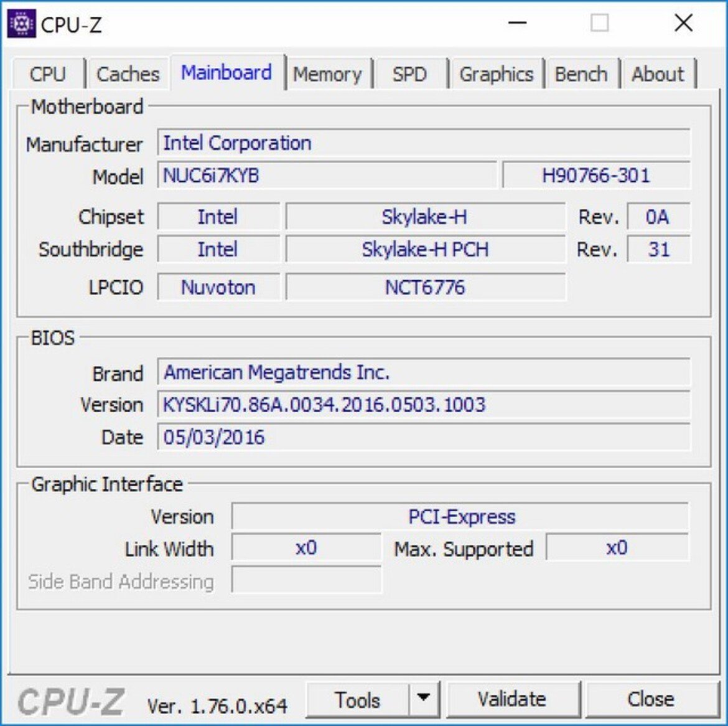Minimize the CPU-Z window
The width and height of the screenshot is (728, 726).
517,23
